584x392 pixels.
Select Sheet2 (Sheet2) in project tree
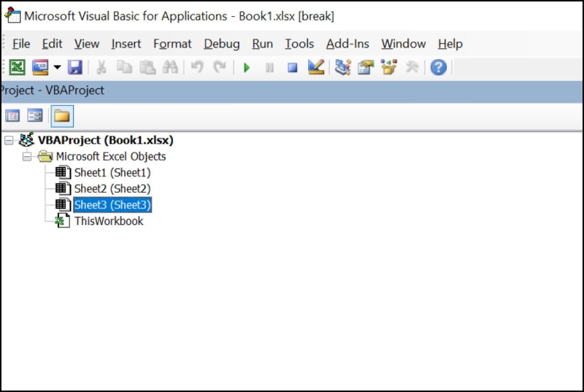pos(112,189)
